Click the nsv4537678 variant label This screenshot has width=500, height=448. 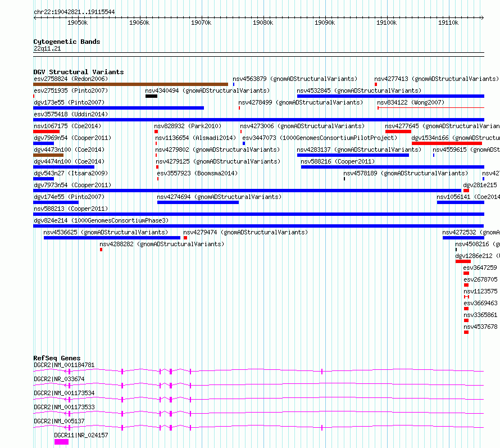(480, 327)
